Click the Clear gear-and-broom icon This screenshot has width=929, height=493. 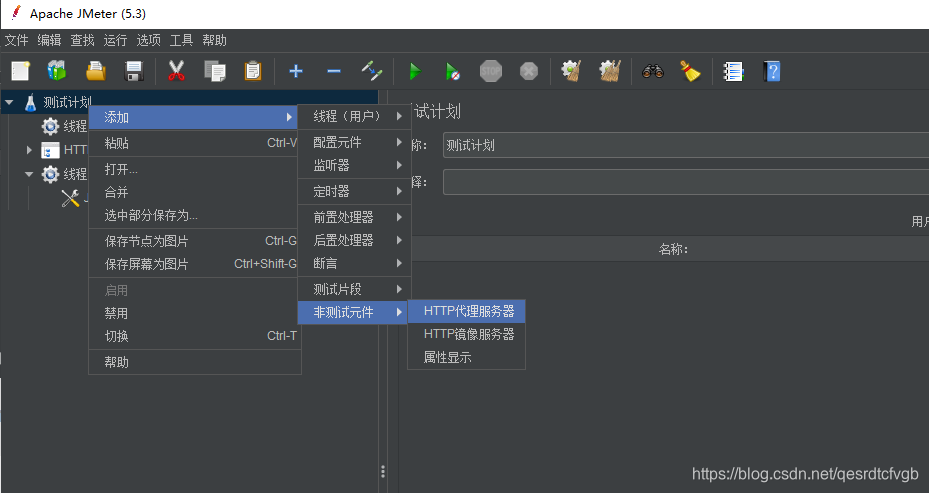point(571,71)
